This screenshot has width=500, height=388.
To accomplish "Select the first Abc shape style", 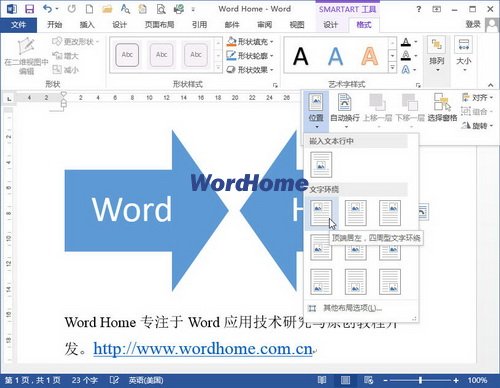I will click(x=127, y=55).
